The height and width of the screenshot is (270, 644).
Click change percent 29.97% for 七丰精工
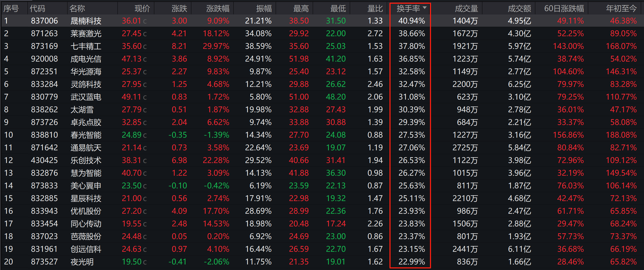pos(216,46)
